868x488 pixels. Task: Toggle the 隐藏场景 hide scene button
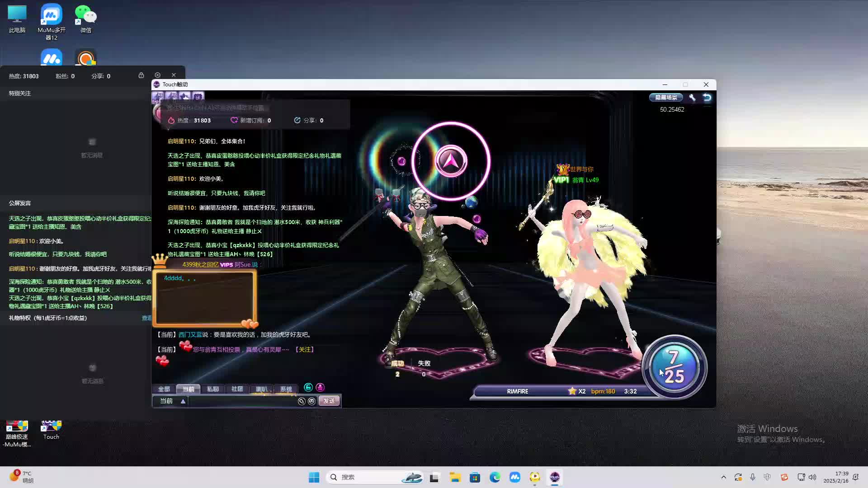coord(666,98)
